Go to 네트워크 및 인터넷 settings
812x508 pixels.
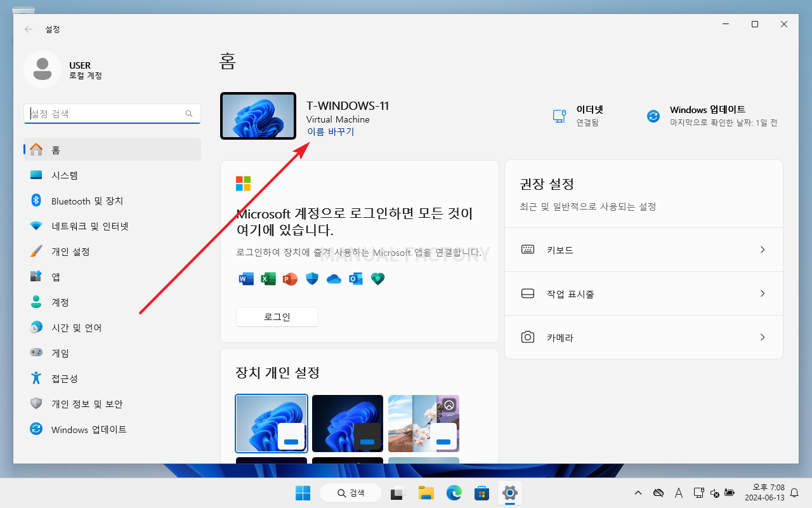click(x=112, y=226)
